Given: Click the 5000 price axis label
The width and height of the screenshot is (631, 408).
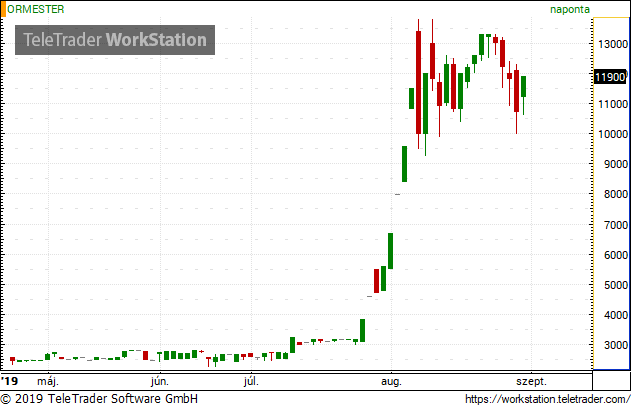Looking at the screenshot, I should 616,285.
